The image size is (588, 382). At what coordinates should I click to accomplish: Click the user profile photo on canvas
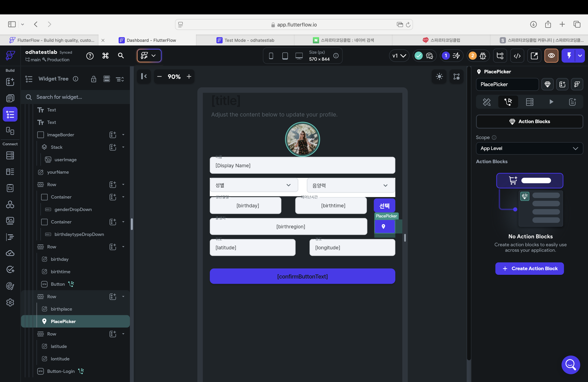coord(302,139)
